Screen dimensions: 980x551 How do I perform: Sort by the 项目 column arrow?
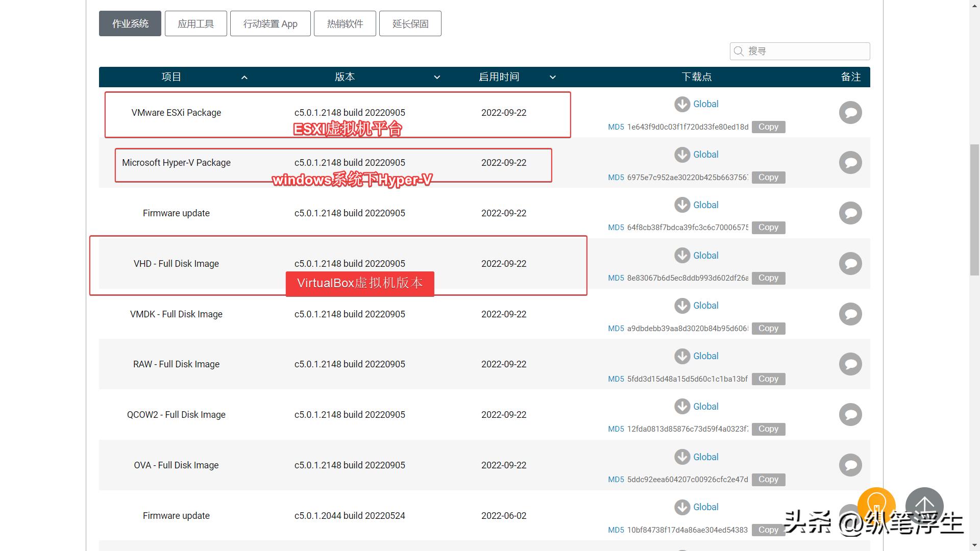244,78
